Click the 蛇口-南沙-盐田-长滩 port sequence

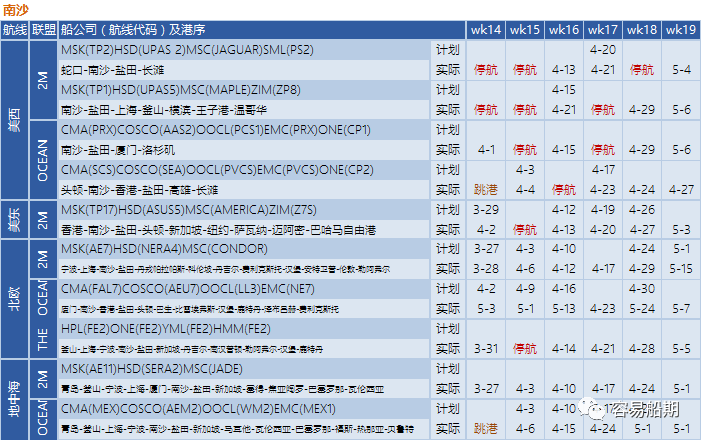click(113, 70)
